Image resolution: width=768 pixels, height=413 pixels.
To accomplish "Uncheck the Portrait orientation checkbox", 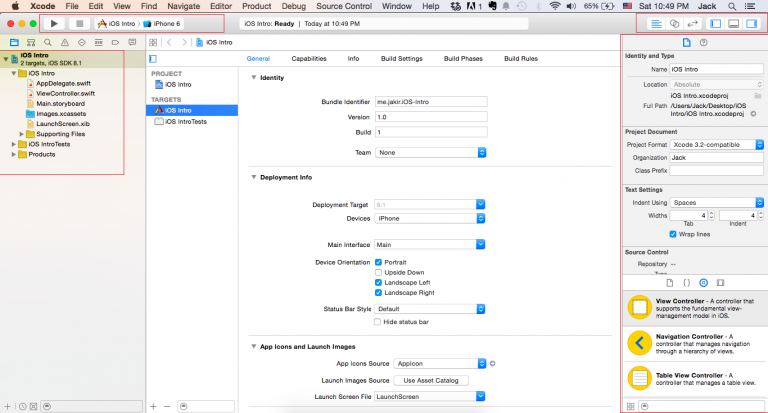I will pos(378,262).
